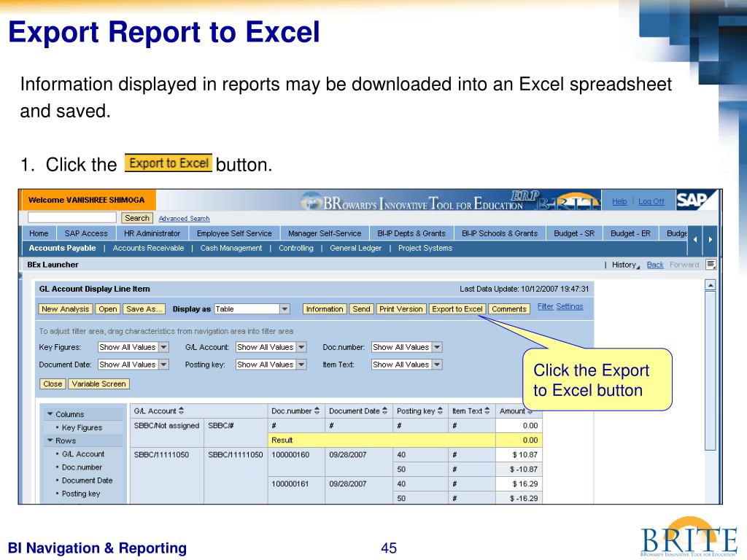
Task: Open the Accounts Payable submenu
Action: coord(63,248)
